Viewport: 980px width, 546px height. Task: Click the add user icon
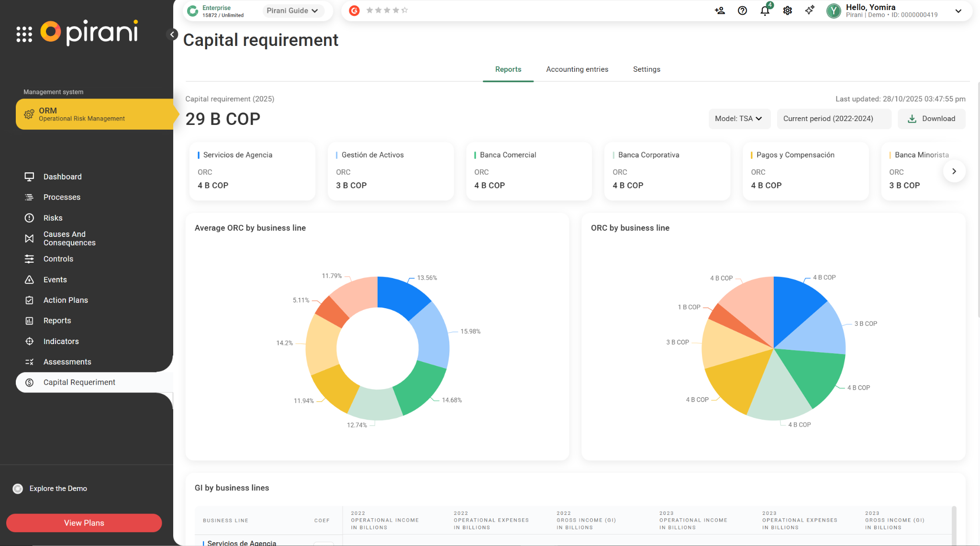click(x=720, y=11)
